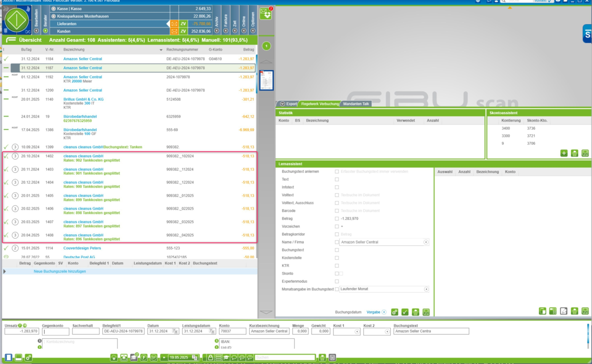Click the help icon next to Umsatz
Viewport: 592px width, 364px height.
[x=20, y=326]
